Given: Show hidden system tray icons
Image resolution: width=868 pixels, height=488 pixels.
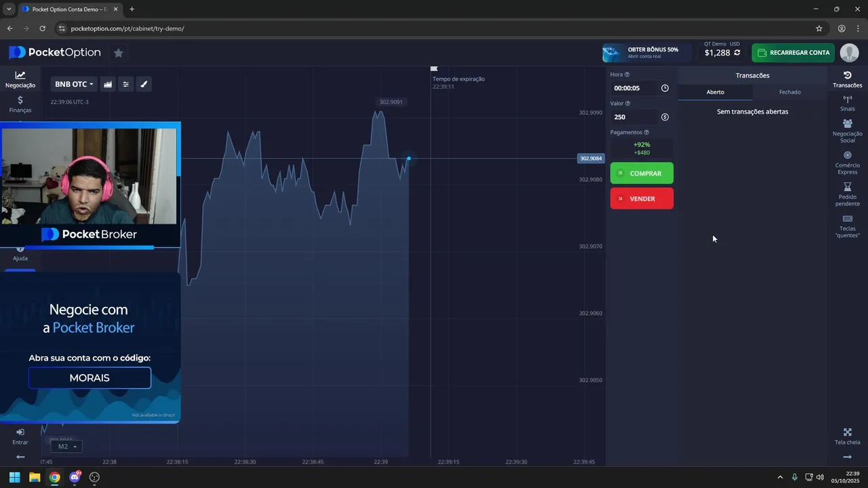Looking at the screenshot, I should [780, 477].
